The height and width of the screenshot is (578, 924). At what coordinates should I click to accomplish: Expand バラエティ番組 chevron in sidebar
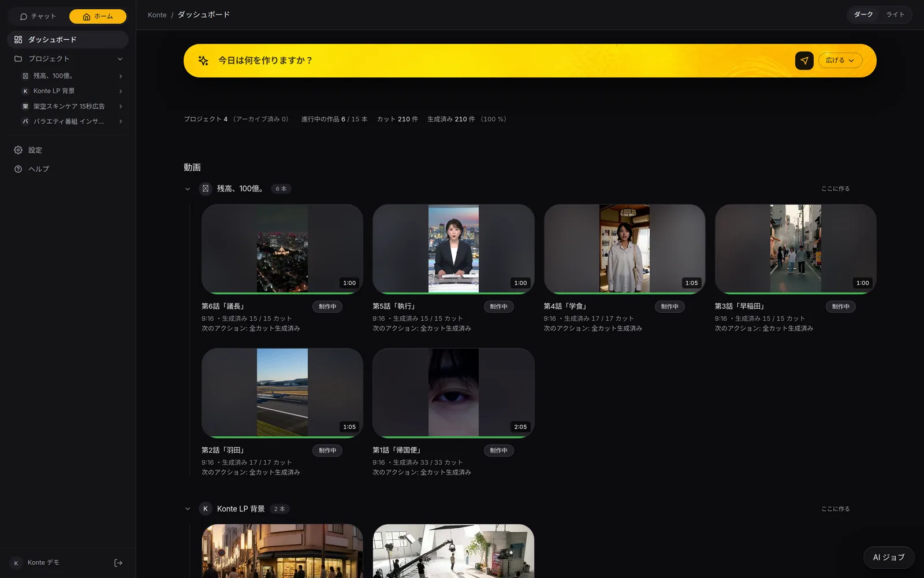pyautogui.click(x=121, y=121)
